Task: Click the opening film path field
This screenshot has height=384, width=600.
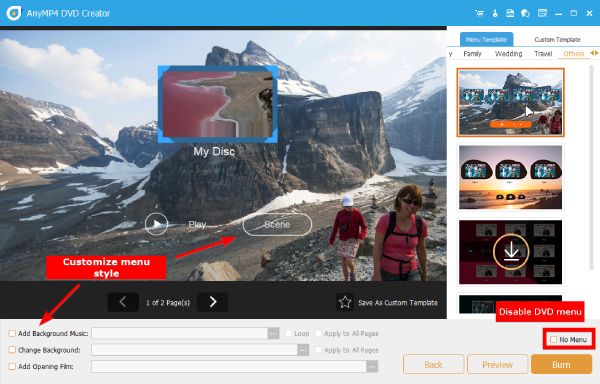Action: (229, 366)
